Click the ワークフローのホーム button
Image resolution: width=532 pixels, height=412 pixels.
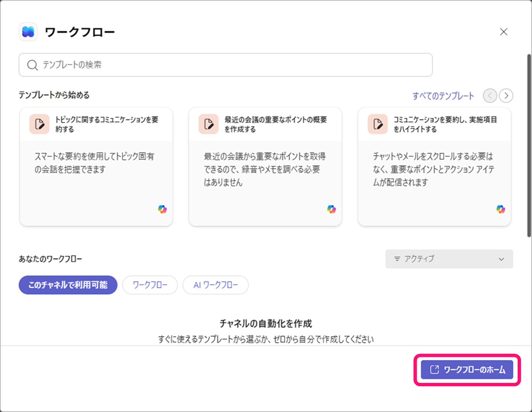tap(467, 370)
